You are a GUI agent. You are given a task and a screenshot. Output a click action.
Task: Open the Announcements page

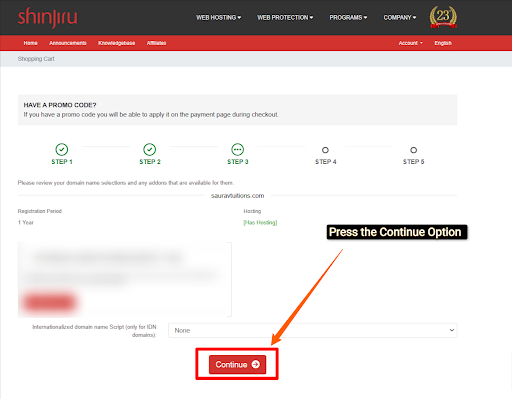tap(68, 43)
